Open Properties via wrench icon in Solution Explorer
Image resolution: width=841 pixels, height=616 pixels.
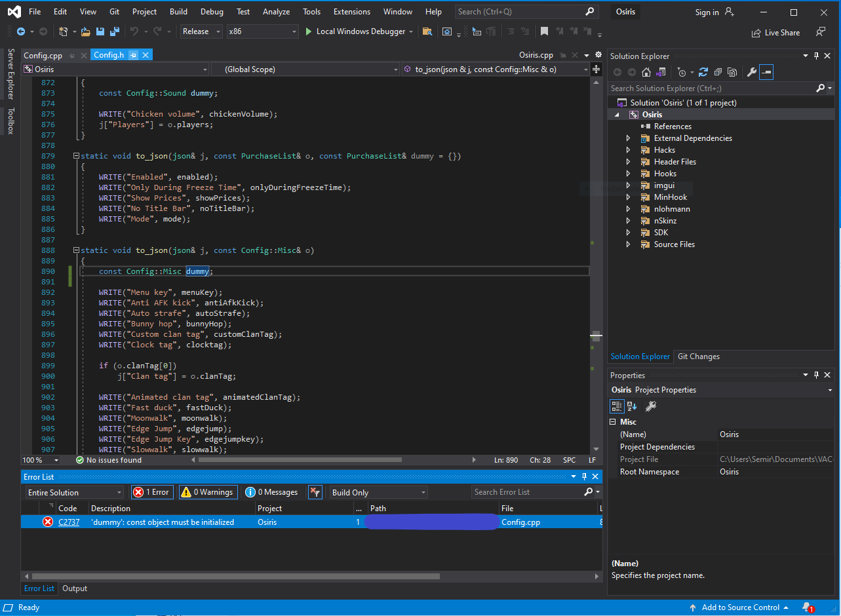752,72
